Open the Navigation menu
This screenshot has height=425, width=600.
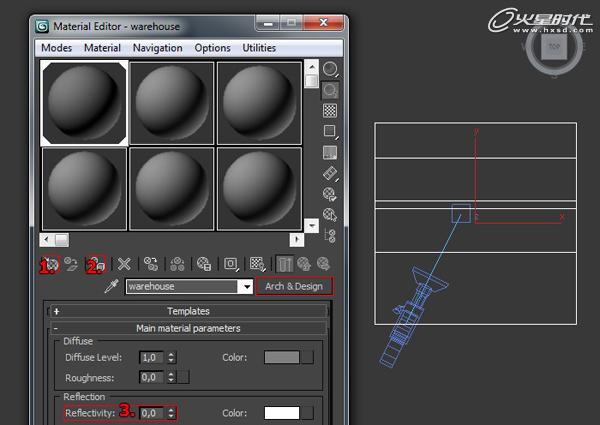tap(157, 47)
